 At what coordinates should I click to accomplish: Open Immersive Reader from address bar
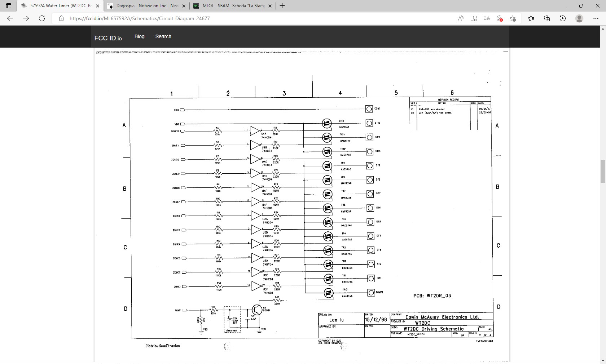tap(474, 18)
